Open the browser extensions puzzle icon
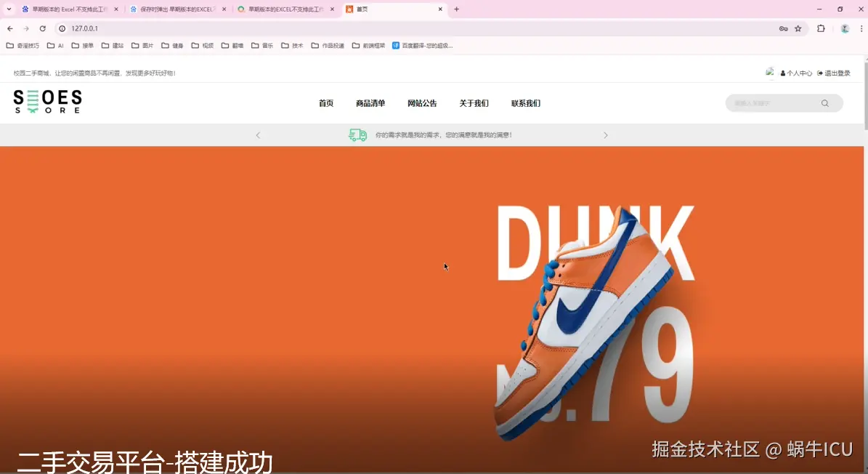 821,28
